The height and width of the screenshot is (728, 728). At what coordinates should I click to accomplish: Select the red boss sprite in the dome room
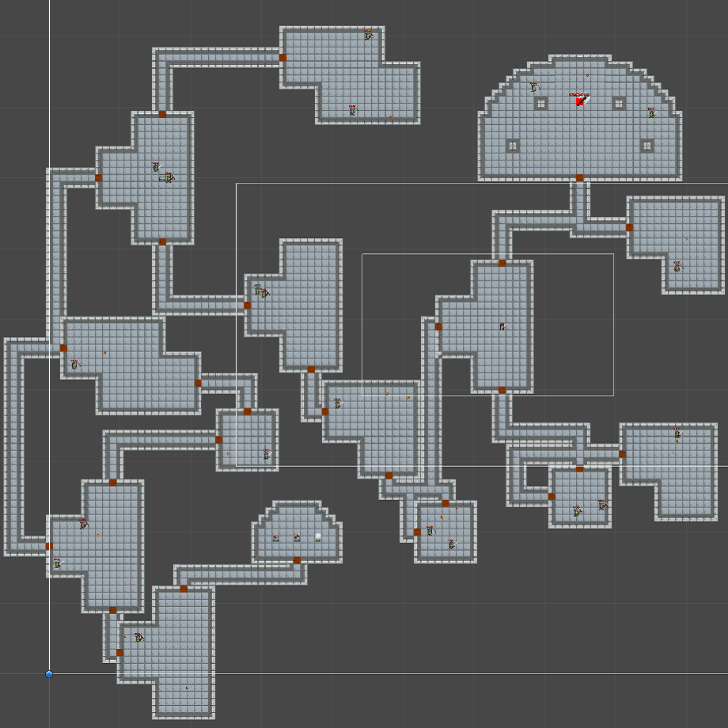coord(580,100)
